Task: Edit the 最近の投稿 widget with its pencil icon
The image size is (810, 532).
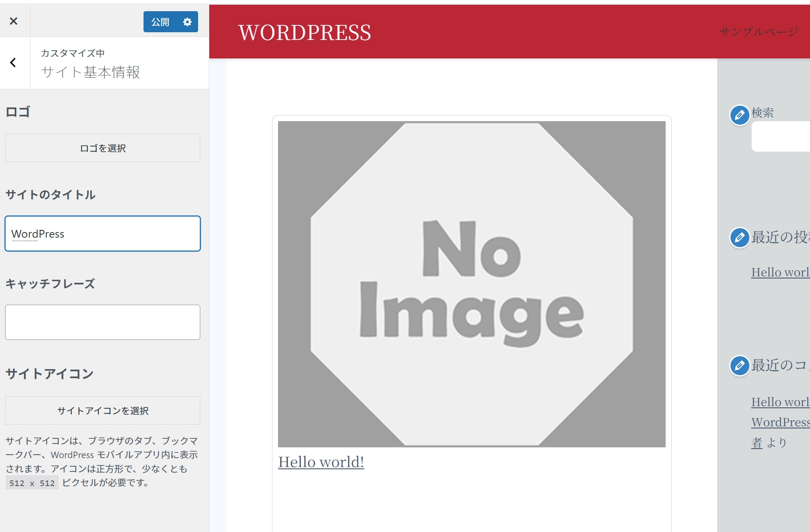Action: tap(740, 238)
